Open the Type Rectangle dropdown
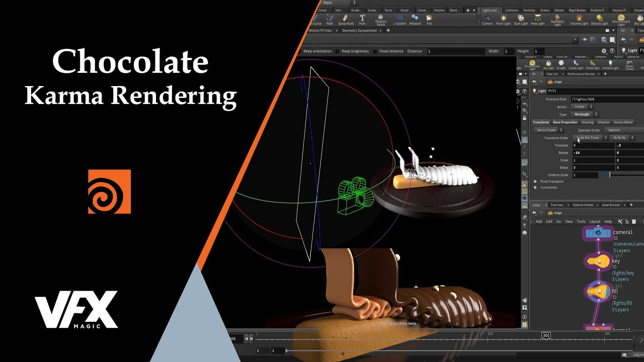Viewport: 644px width, 362px height. [x=586, y=114]
